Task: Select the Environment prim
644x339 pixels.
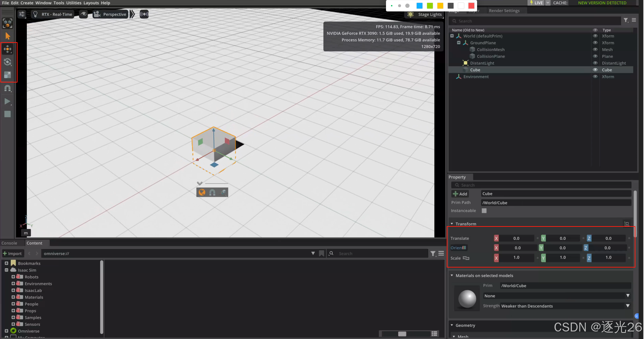Action: 476,77
